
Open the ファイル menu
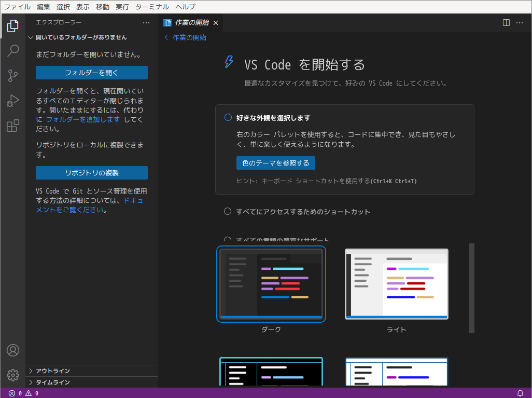coord(17,7)
